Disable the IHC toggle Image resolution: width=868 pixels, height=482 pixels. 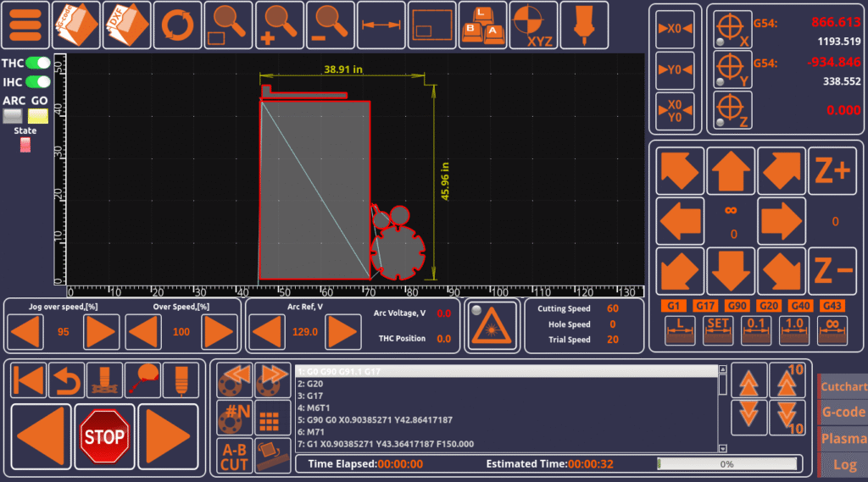(x=37, y=82)
